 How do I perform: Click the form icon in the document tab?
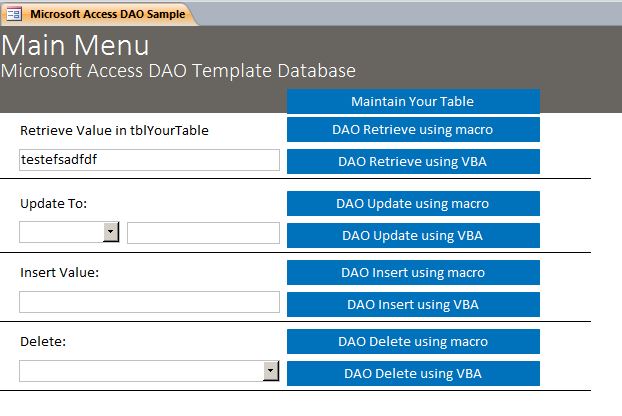click(x=14, y=14)
